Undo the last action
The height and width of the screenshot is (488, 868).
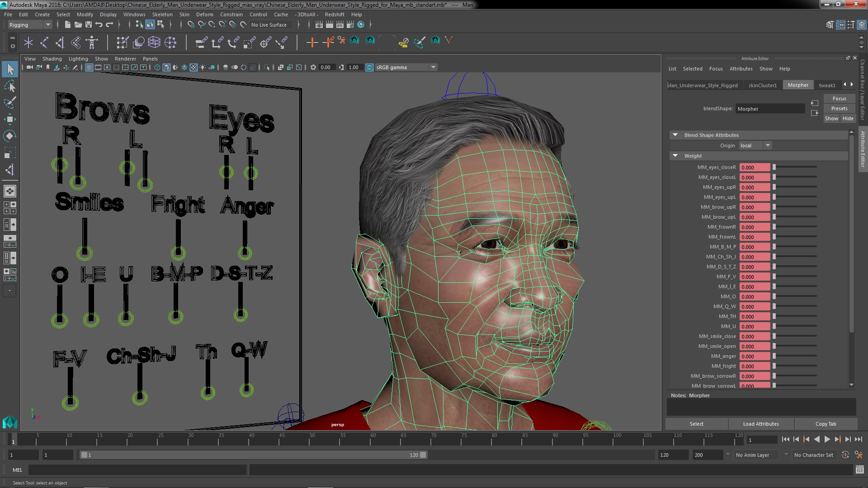pos(99,24)
